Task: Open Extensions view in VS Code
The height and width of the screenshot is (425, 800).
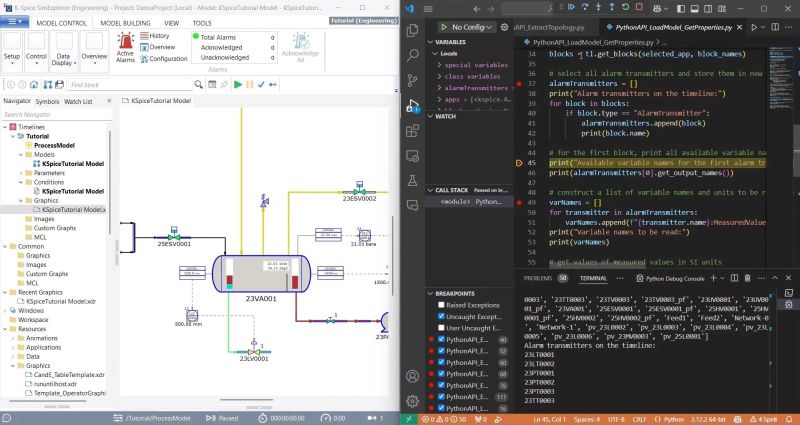Action: click(412, 132)
